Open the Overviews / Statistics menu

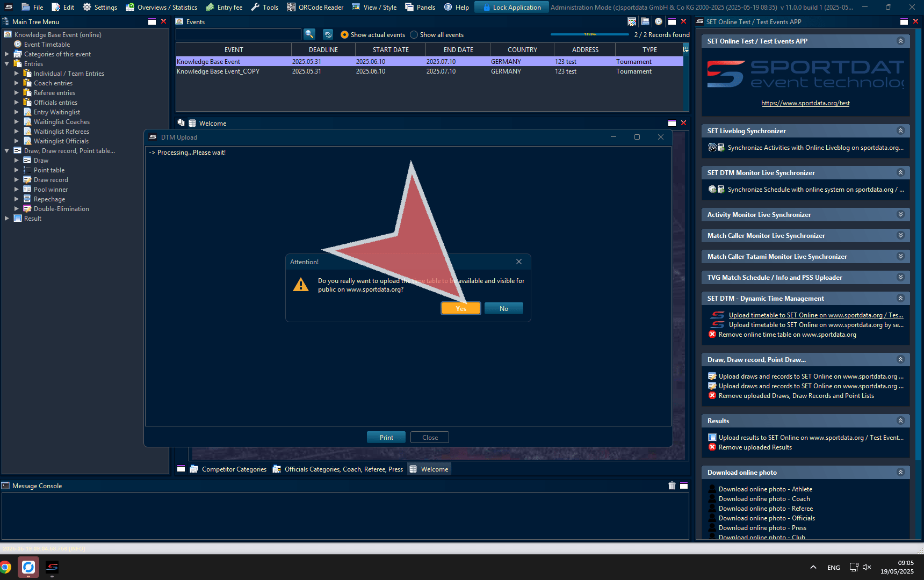(162, 8)
